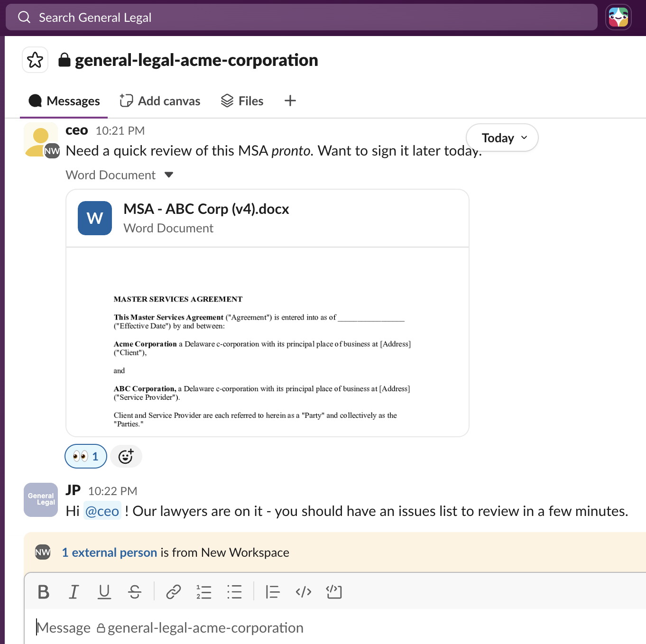This screenshot has height=644, width=646.
Task: Open the plus tab to add a channel tab
Action: tap(290, 101)
